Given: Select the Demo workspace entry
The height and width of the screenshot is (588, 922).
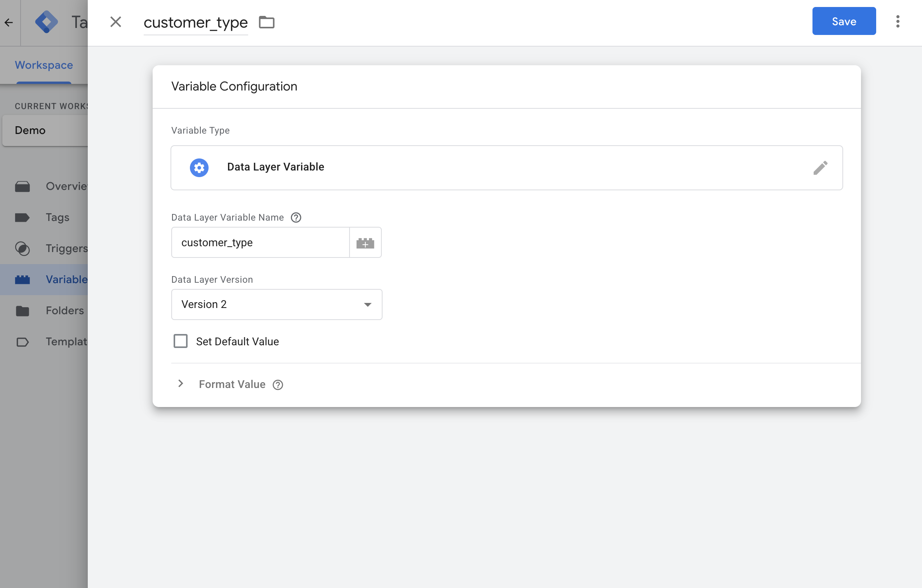Looking at the screenshot, I should click(x=30, y=130).
